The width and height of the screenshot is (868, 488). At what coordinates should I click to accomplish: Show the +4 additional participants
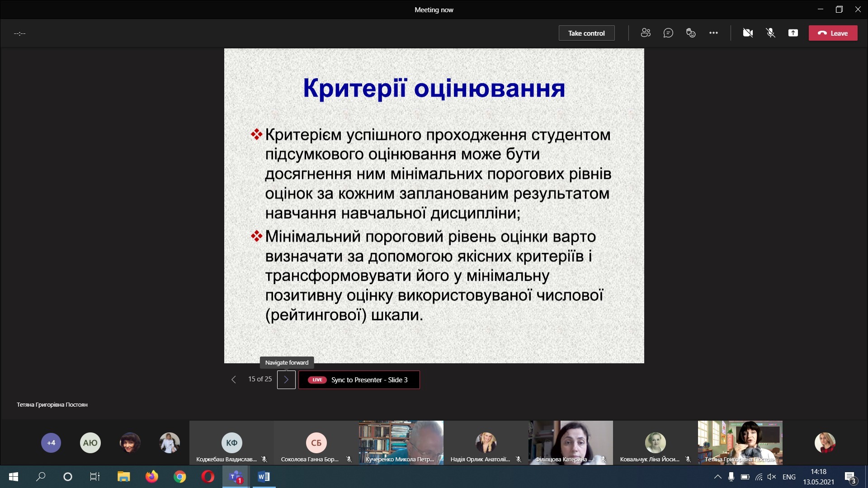coord(51,443)
